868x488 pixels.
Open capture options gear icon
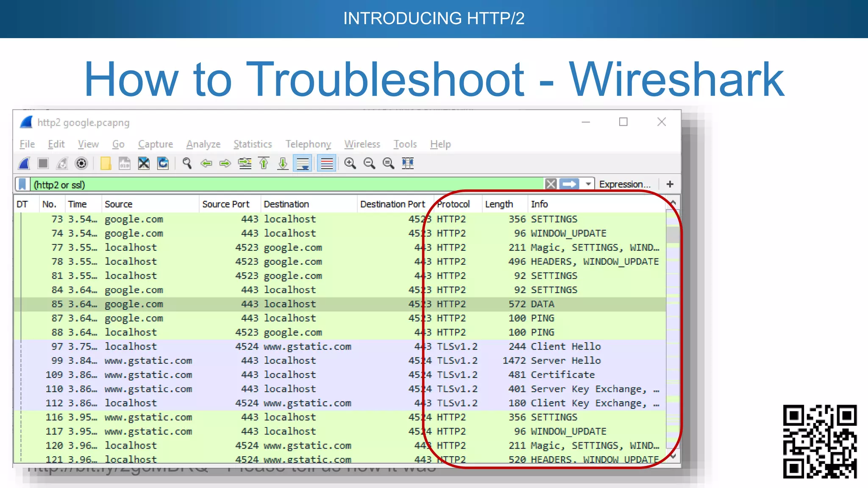pyautogui.click(x=81, y=164)
